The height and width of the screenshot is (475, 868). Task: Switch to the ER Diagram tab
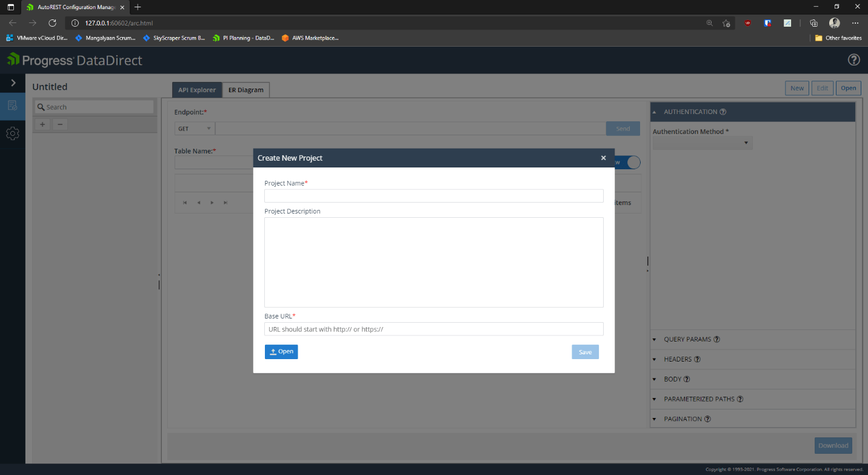click(245, 90)
